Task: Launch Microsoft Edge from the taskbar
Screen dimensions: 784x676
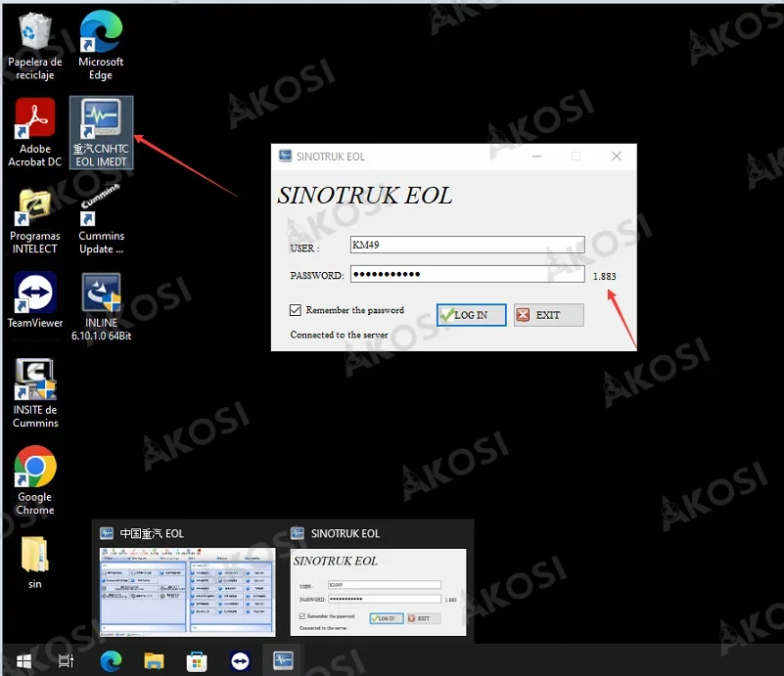Action: 111,661
